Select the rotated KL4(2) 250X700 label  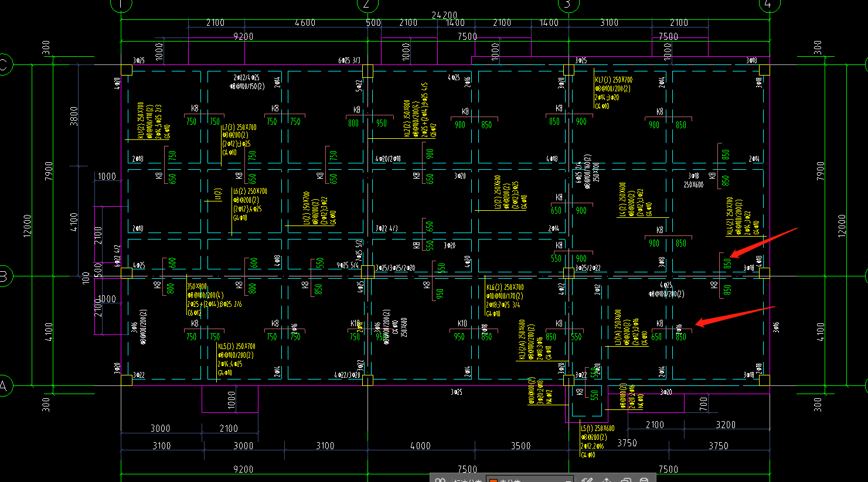730,216
